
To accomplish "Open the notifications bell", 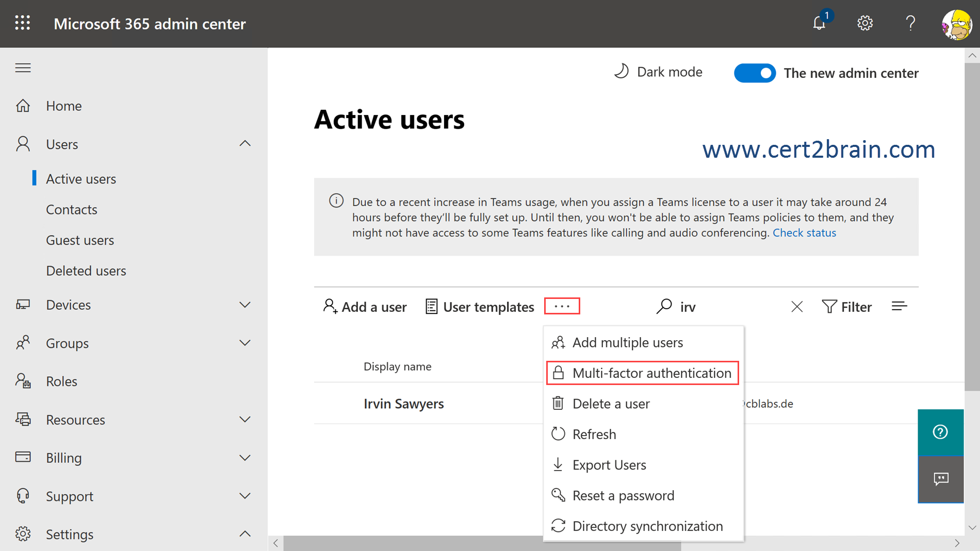I will click(820, 23).
